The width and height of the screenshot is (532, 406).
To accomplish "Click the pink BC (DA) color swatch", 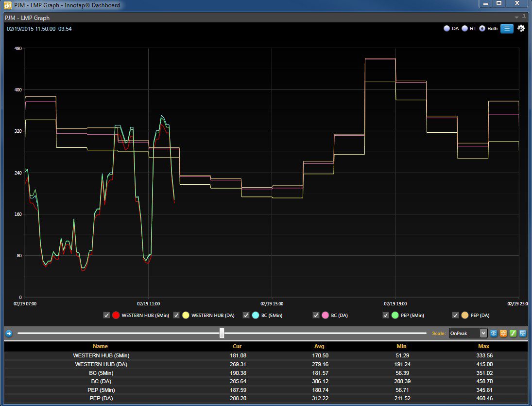I will pyautogui.click(x=326, y=315).
